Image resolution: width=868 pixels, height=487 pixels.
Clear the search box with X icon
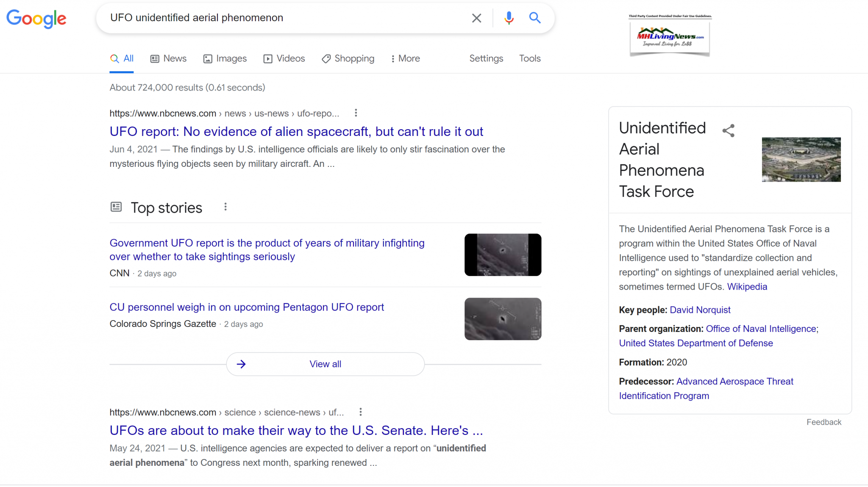tap(476, 18)
